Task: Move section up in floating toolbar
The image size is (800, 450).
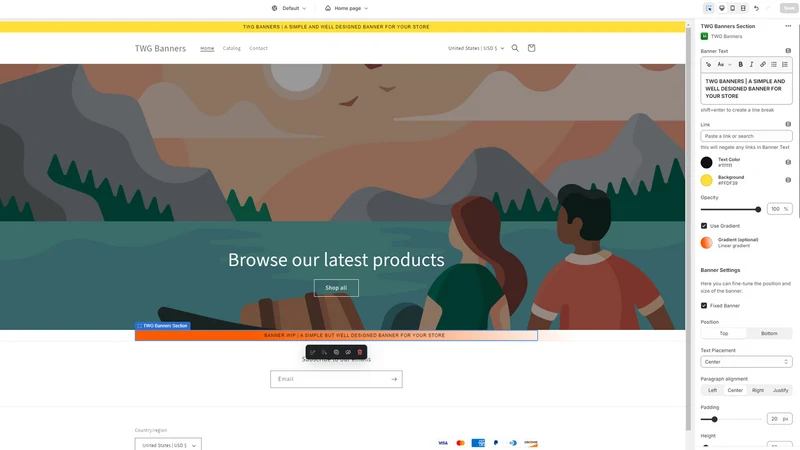Action: 312,352
